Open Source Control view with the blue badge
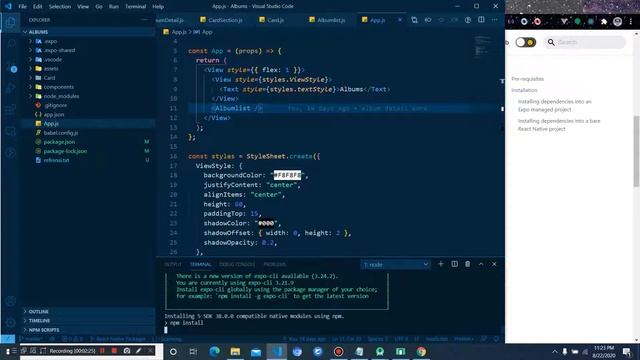The height and width of the screenshot is (360, 640). 11,67
